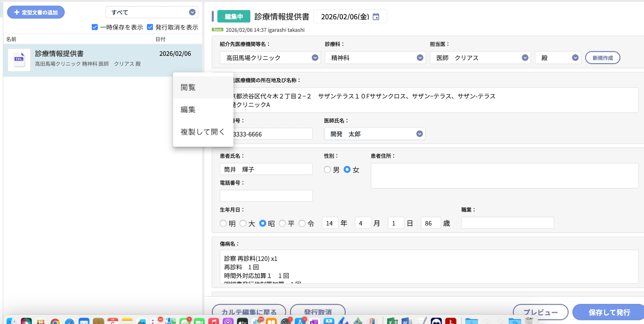644x324 pixels.
Task: Choose 令 era radio button
Action: 302,223
